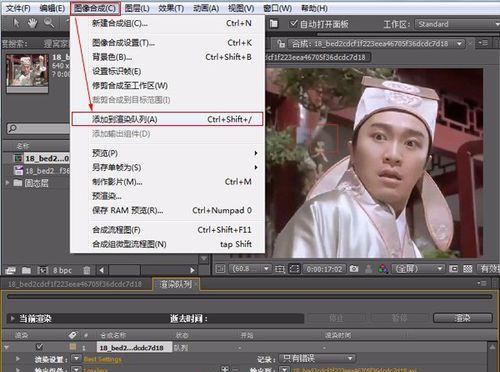The width and height of the screenshot is (500, 372).
Task: Toggle the viewer lock icon
Action: (281, 44)
